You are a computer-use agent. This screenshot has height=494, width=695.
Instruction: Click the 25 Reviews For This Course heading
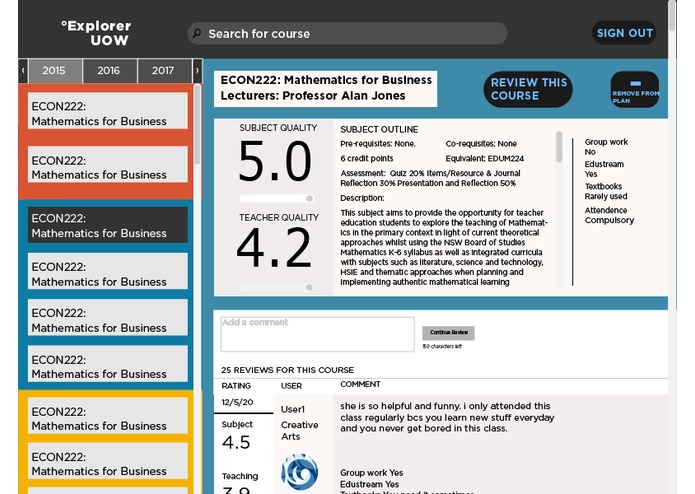pos(288,370)
